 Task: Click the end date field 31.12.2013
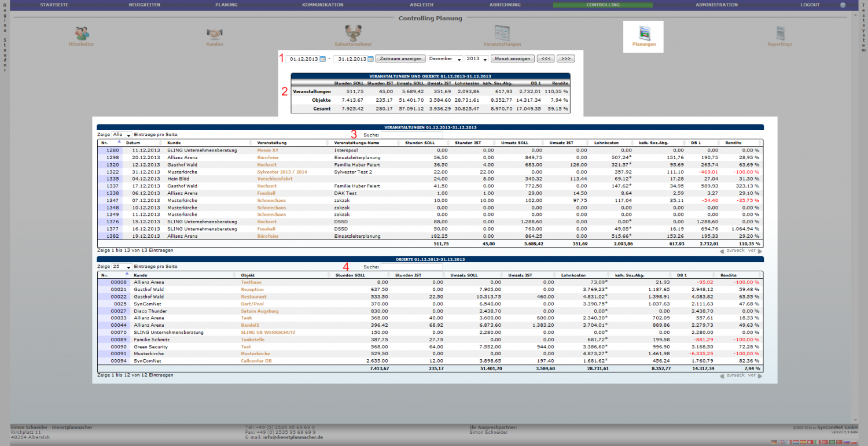coord(350,59)
